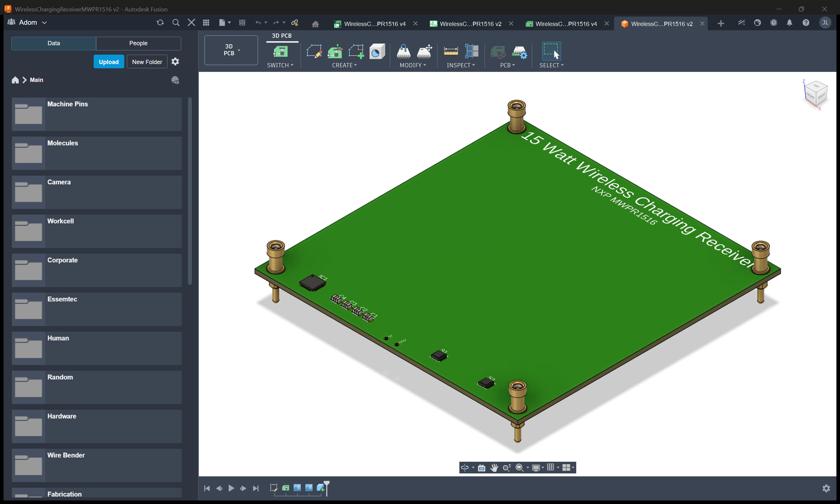Click the New Folder button
Screen dimensions: 840x504
tap(147, 62)
